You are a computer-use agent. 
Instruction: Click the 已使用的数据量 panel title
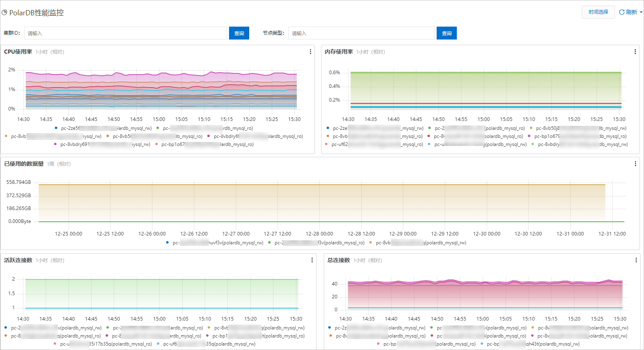pos(24,164)
